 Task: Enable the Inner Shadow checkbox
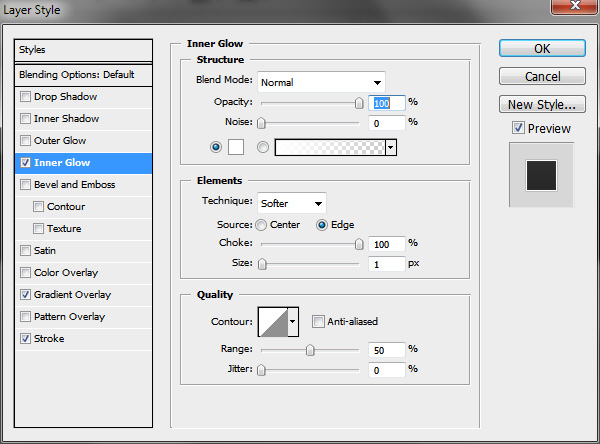click(25, 119)
